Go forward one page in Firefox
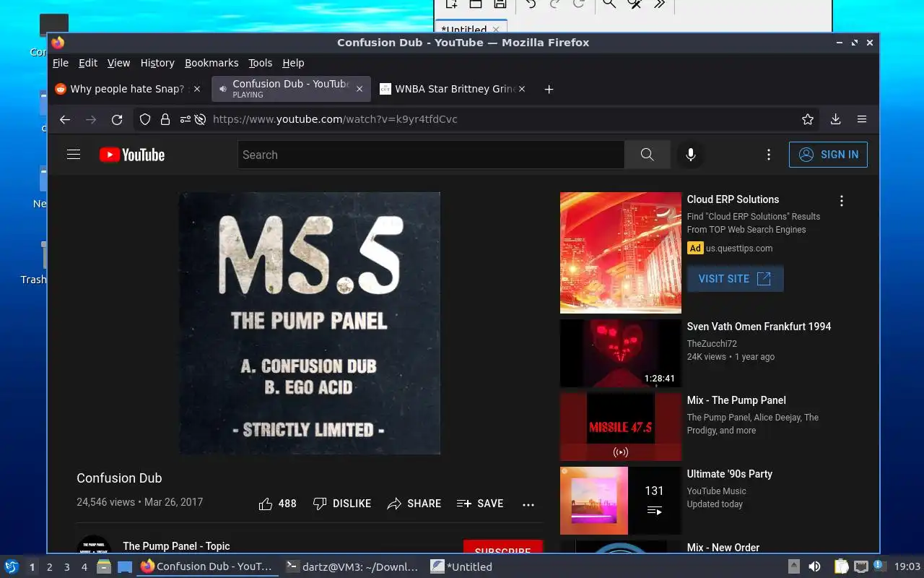The width and height of the screenshot is (924, 578). coord(91,119)
